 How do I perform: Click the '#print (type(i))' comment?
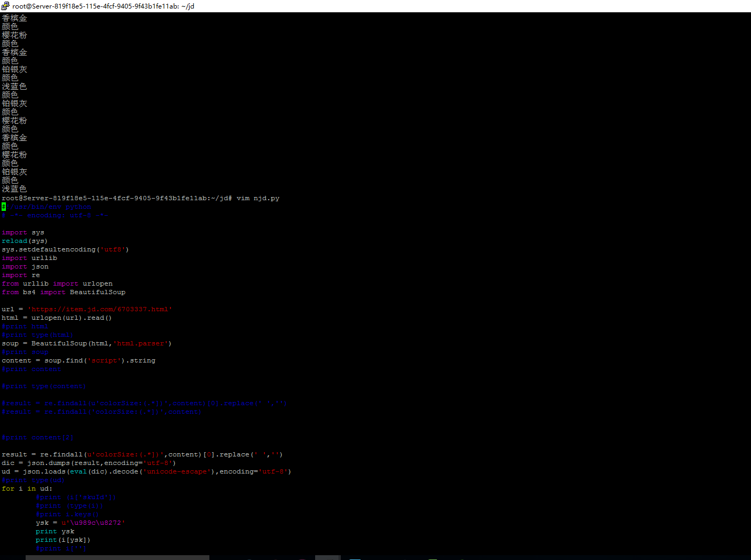pos(69,506)
